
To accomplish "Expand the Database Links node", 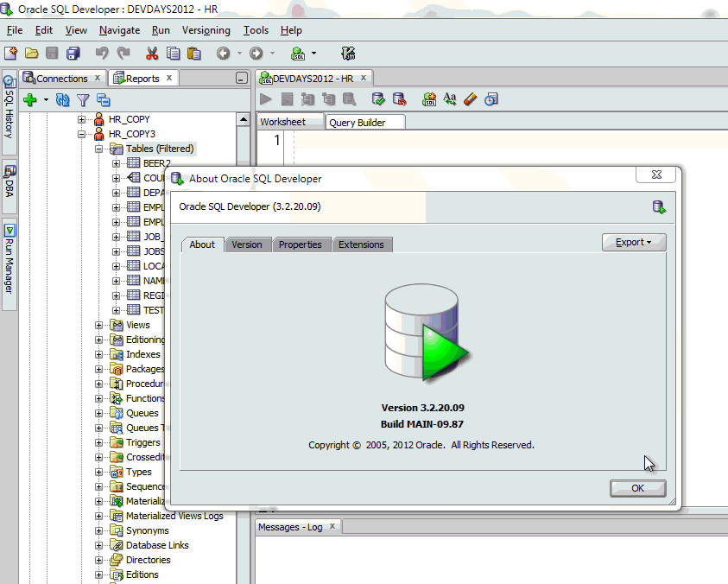I will click(x=99, y=545).
